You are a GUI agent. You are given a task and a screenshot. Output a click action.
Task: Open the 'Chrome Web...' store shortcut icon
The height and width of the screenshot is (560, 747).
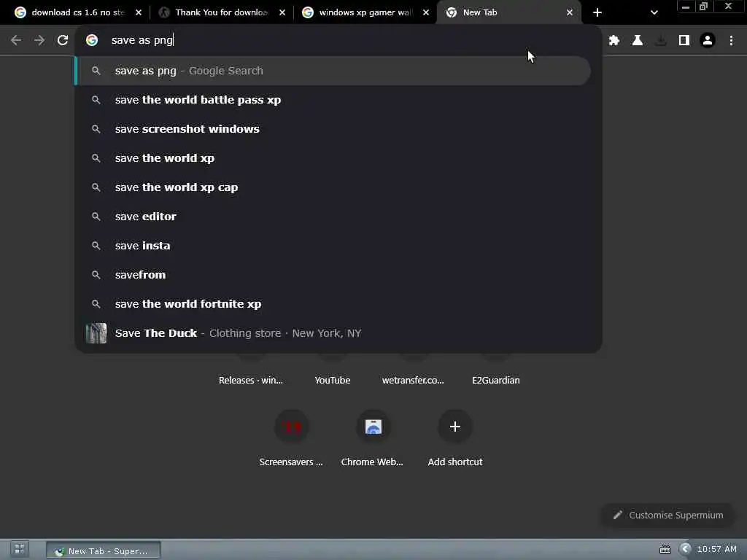[373, 427]
